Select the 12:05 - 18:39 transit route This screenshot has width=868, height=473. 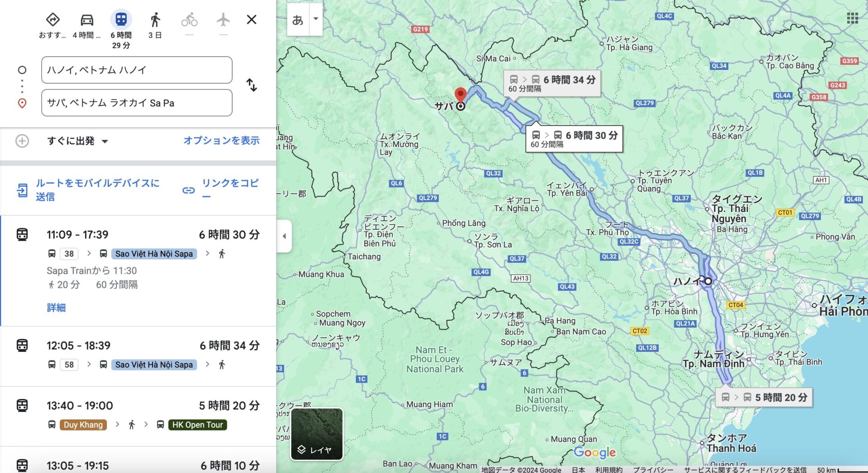click(x=138, y=356)
